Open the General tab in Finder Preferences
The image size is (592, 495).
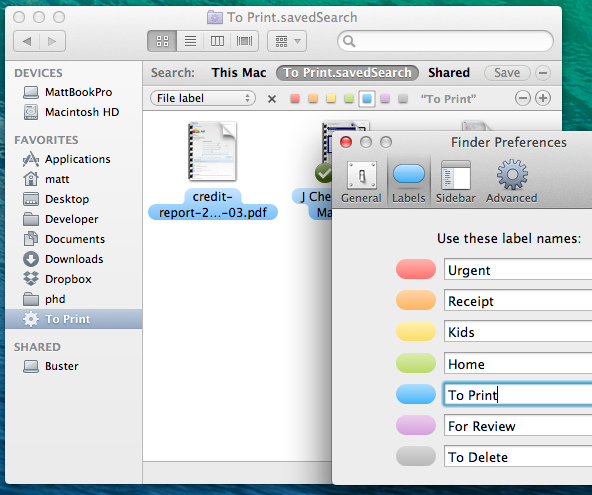coord(361,183)
